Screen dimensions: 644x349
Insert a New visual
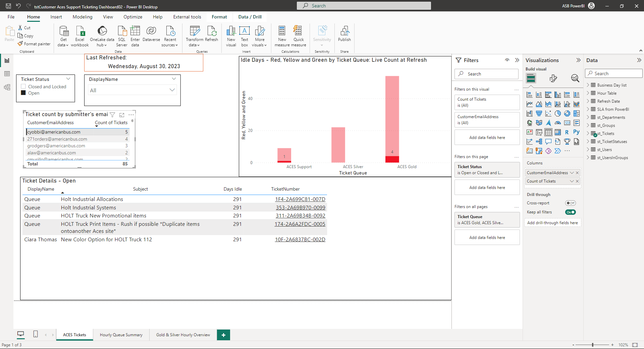click(x=231, y=36)
